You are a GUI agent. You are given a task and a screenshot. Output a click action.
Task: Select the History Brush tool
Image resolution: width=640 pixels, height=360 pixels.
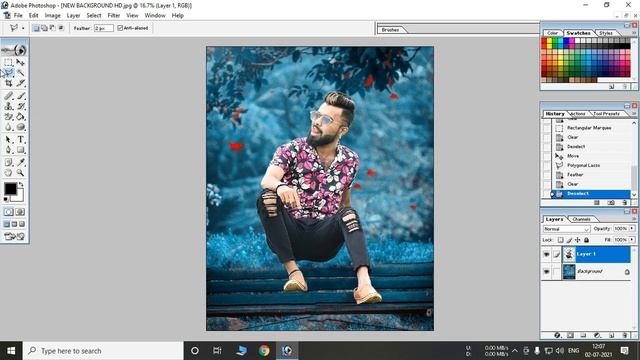20,106
